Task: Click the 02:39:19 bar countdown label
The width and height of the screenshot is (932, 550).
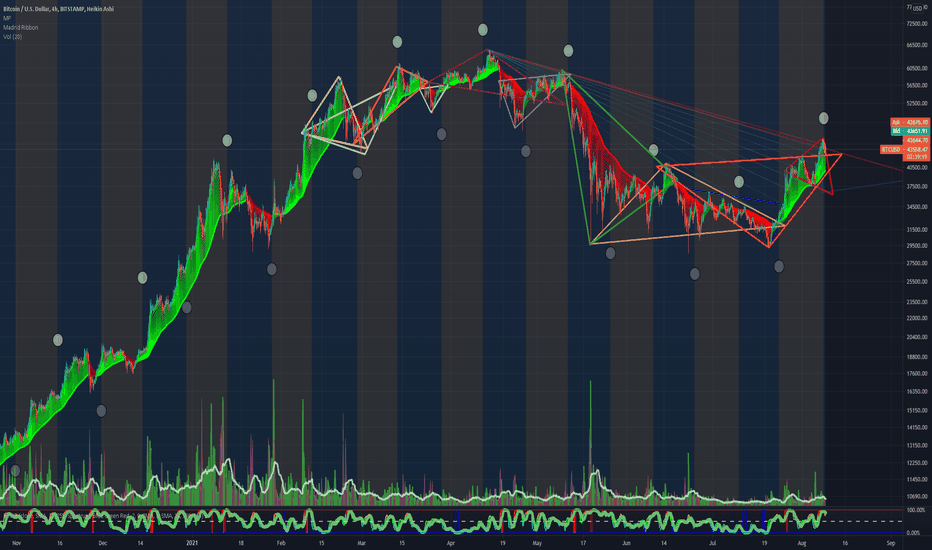Action: pyautogui.click(x=917, y=157)
